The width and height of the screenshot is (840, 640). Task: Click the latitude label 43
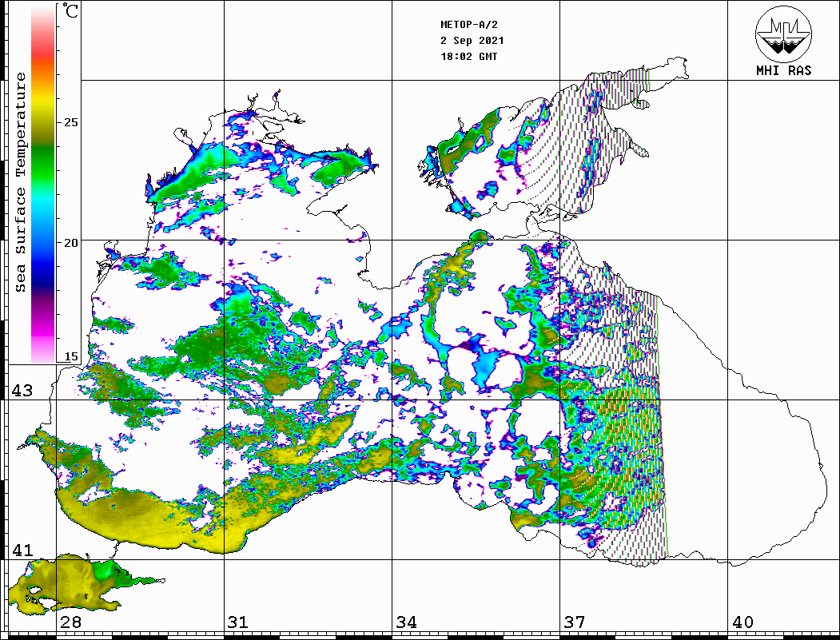pyautogui.click(x=22, y=391)
